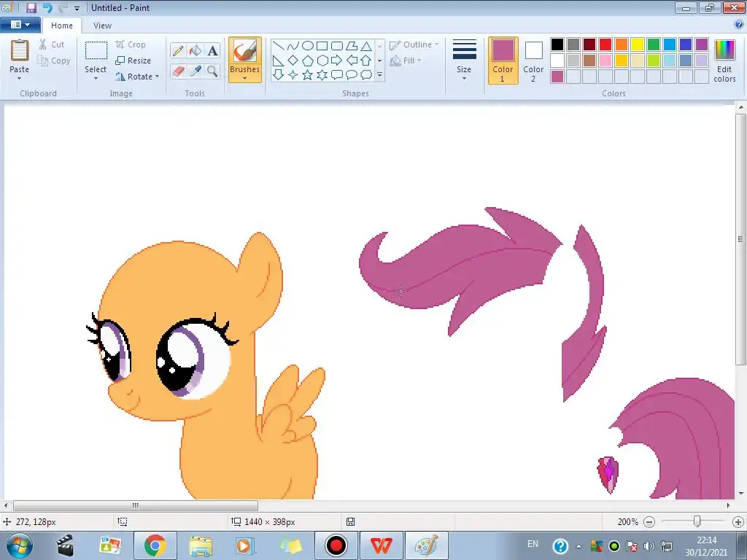Pick the red color swatch

[605, 44]
